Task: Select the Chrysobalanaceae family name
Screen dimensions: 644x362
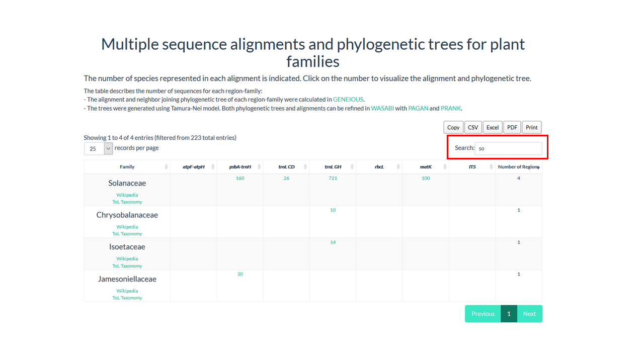Action: click(x=127, y=215)
